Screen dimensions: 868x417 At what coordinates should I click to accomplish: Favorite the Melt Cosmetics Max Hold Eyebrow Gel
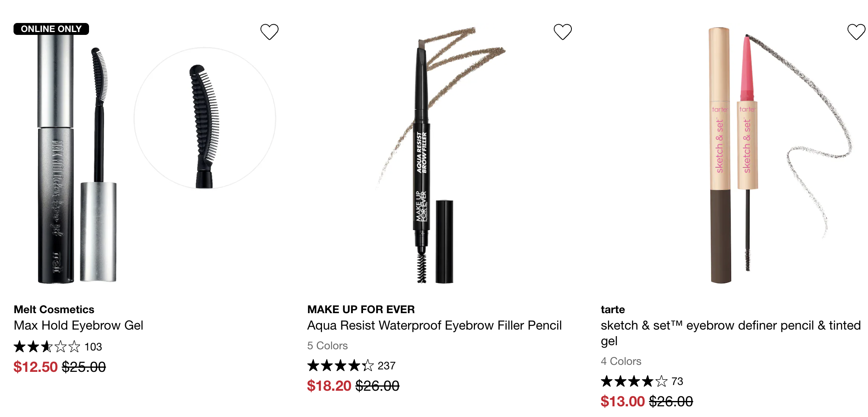[x=269, y=32]
